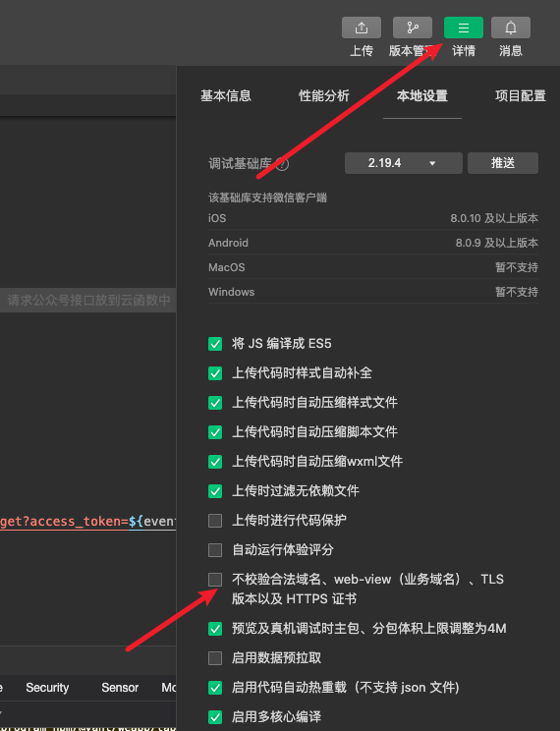
Task: Click the access_token code line in editor
Action: coord(87,521)
